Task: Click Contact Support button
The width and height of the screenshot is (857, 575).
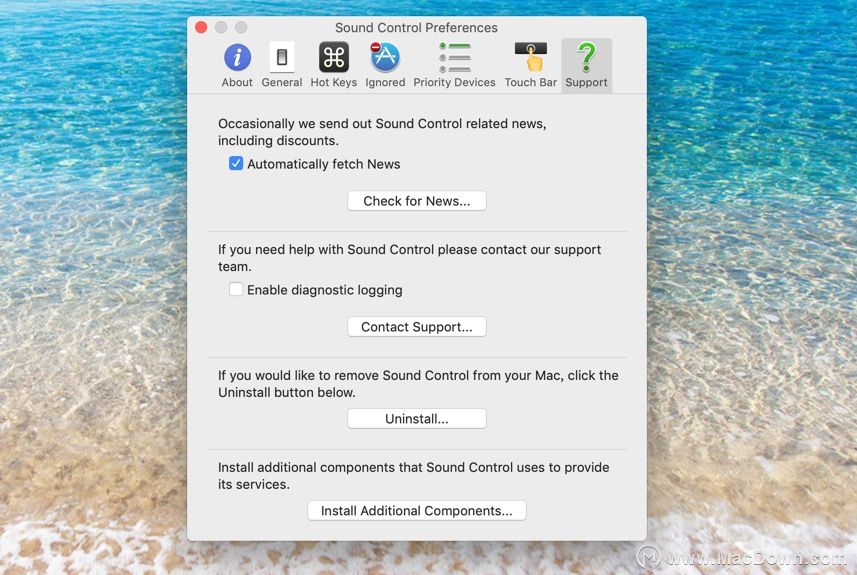Action: [416, 327]
